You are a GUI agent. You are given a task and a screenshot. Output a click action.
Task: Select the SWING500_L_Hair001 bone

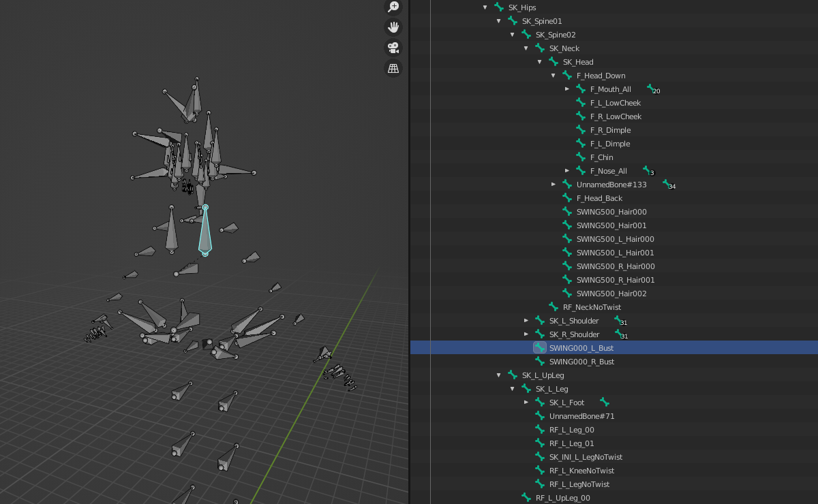click(616, 253)
